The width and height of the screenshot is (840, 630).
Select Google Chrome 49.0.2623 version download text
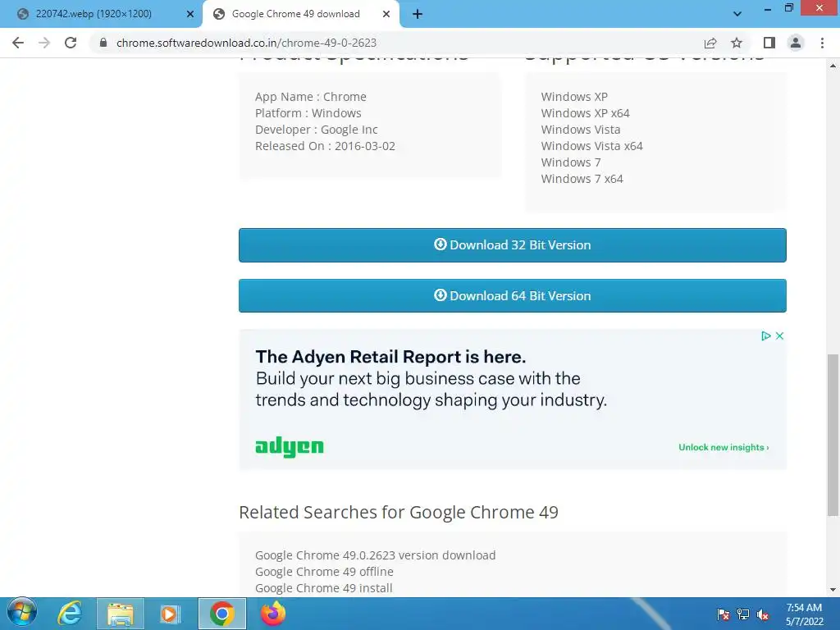(375, 555)
